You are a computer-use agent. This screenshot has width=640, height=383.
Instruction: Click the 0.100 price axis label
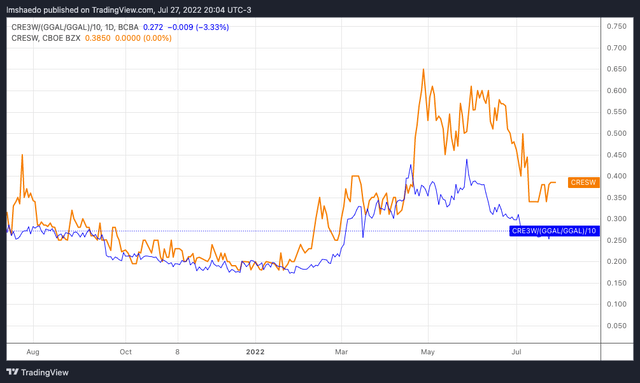pos(616,304)
